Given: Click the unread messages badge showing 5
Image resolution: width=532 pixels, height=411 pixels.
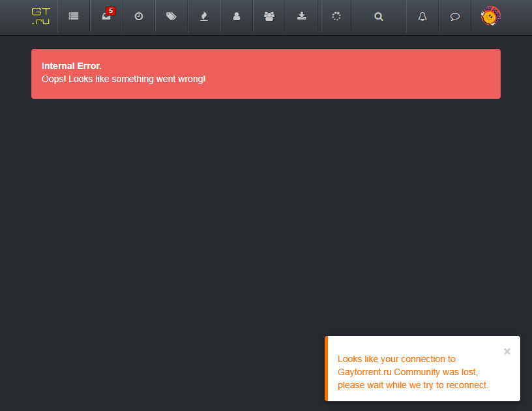Looking at the screenshot, I should [x=110, y=11].
